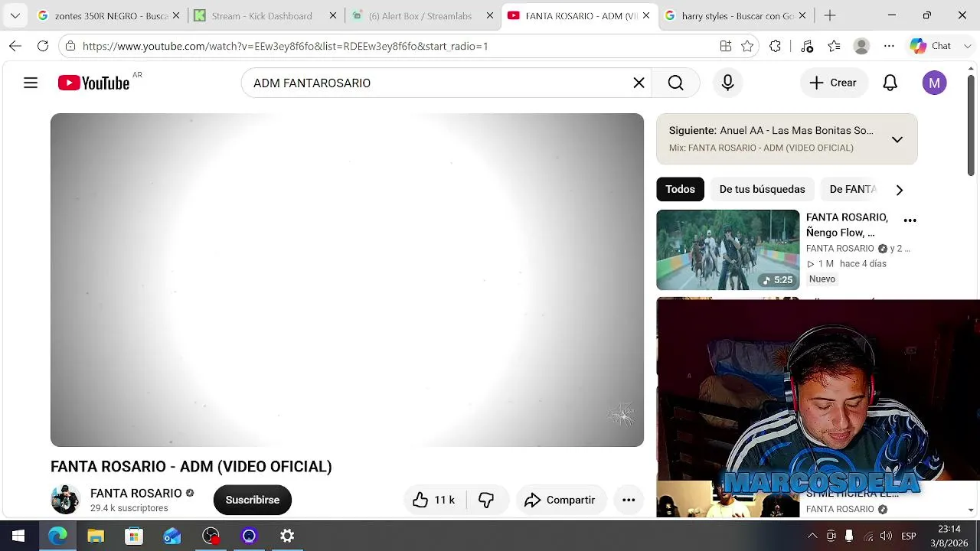980x551 pixels.
Task: Open File Explorer from the taskbar
Action: [x=96, y=536]
